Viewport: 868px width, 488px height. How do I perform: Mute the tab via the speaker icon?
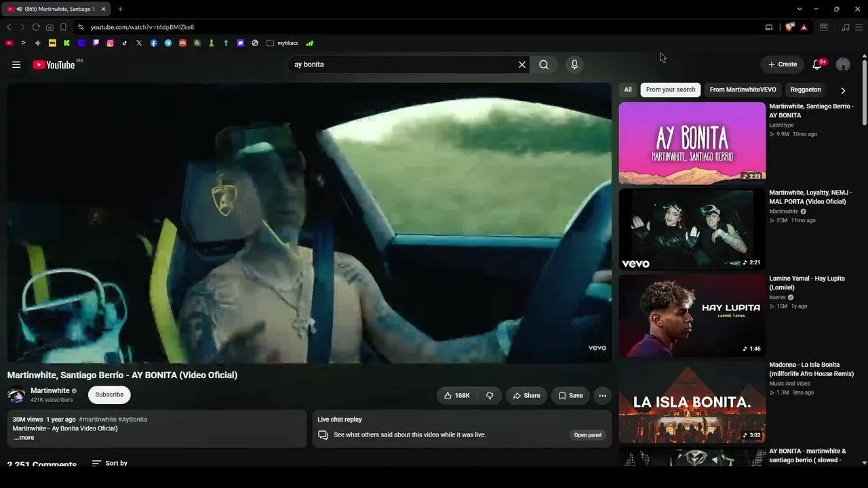pos(19,9)
